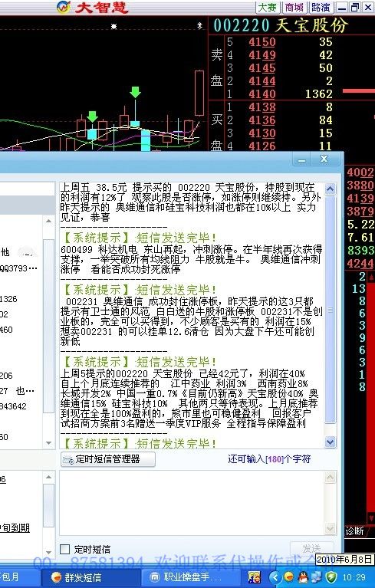This screenshot has width=375, height=588.
Task: Click the input area scroll down arrow
Action: 330,529
